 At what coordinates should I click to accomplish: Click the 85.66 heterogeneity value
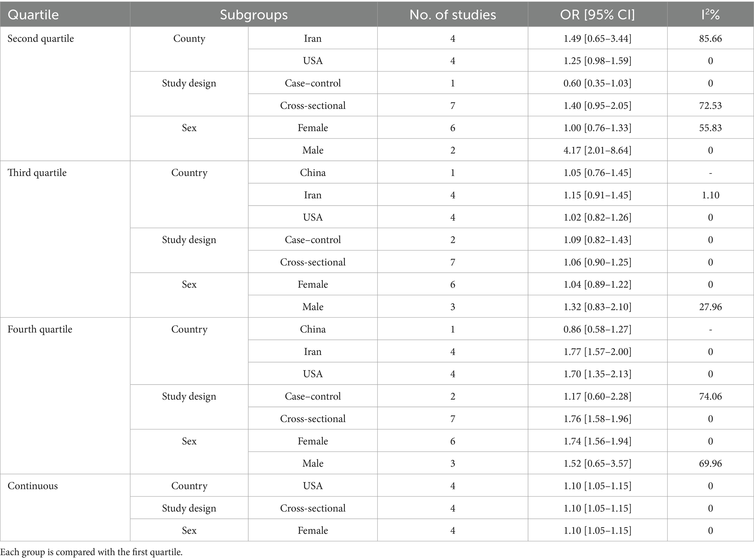pyautogui.click(x=710, y=39)
